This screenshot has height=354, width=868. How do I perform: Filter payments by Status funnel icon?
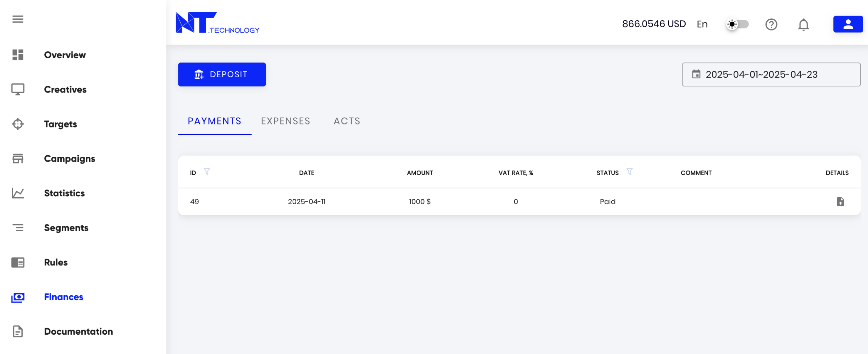coord(629,172)
